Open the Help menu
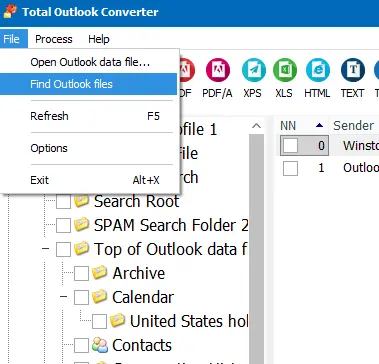The image size is (379, 364). click(x=99, y=39)
